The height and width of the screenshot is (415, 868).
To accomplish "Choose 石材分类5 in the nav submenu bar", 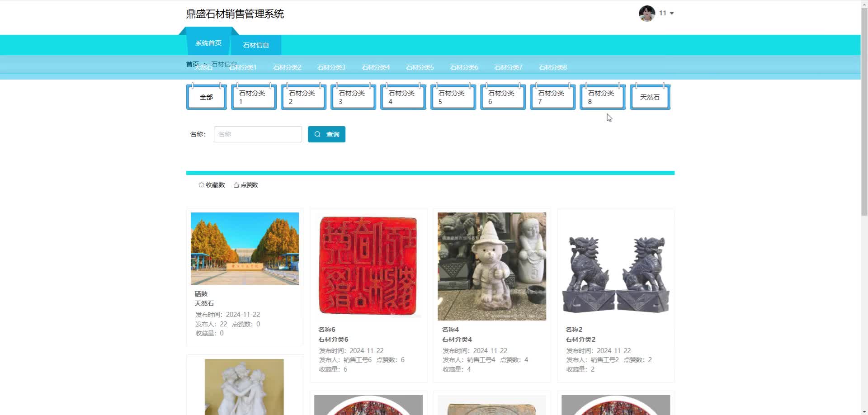I will coord(420,67).
